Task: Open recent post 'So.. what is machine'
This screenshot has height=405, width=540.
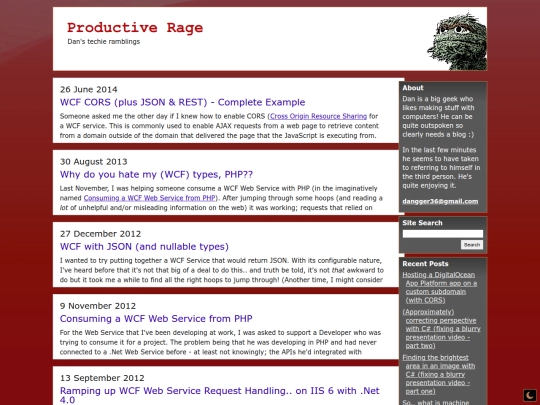Action: point(436,402)
